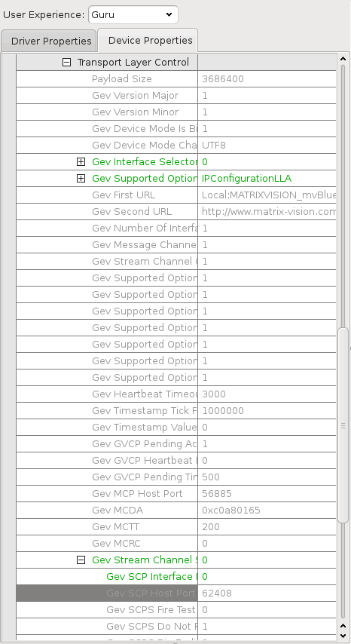Screen dimensions: 351x644
Task: Click the scrollbar up arrow at top
Action: (x=343, y=59)
